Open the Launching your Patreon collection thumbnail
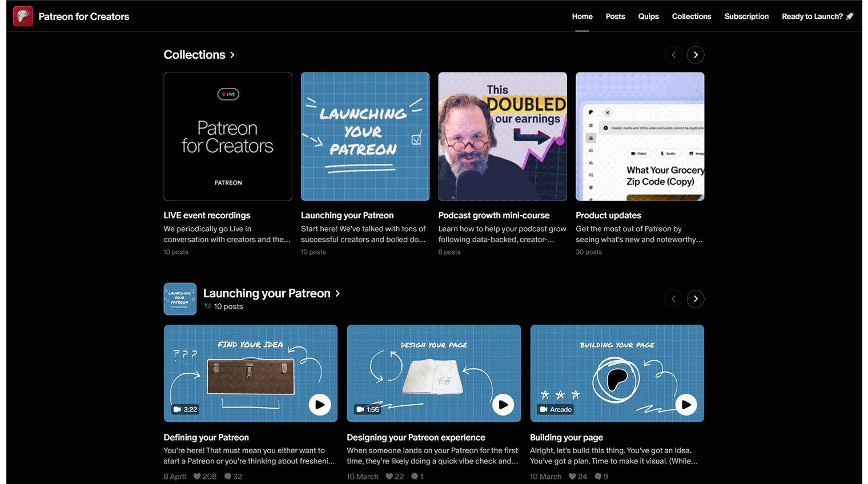Viewport: 868px width, 484px height. pyautogui.click(x=365, y=136)
